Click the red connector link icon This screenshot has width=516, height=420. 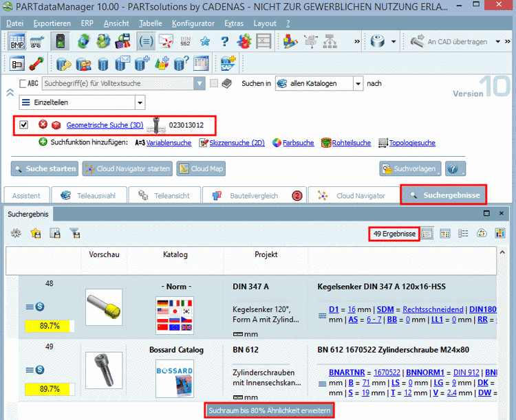[x=36, y=64]
